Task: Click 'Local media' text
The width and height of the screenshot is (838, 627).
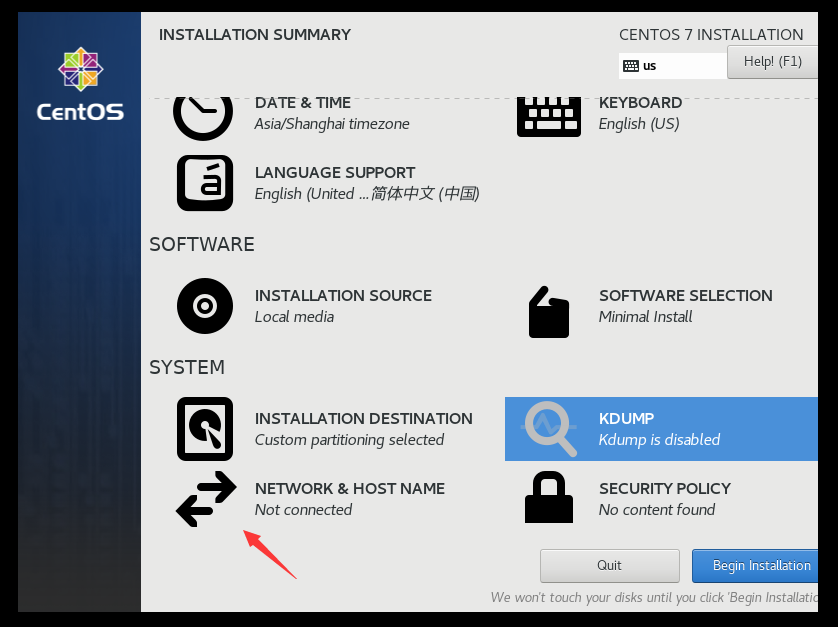Action: click(x=294, y=317)
